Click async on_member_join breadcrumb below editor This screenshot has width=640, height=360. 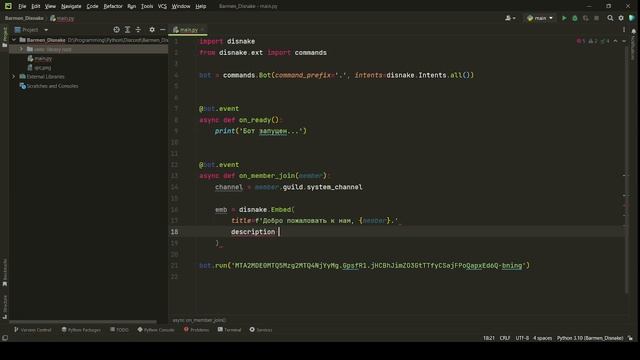[x=199, y=320]
